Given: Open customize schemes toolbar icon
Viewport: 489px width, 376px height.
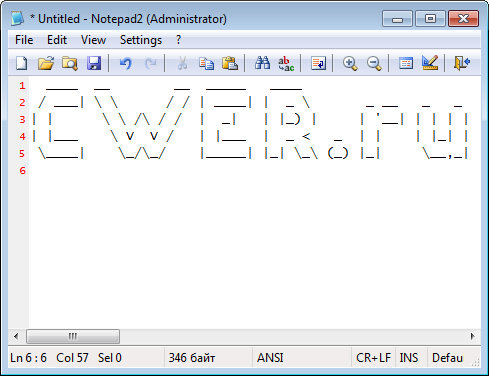Looking at the screenshot, I should pos(430,63).
